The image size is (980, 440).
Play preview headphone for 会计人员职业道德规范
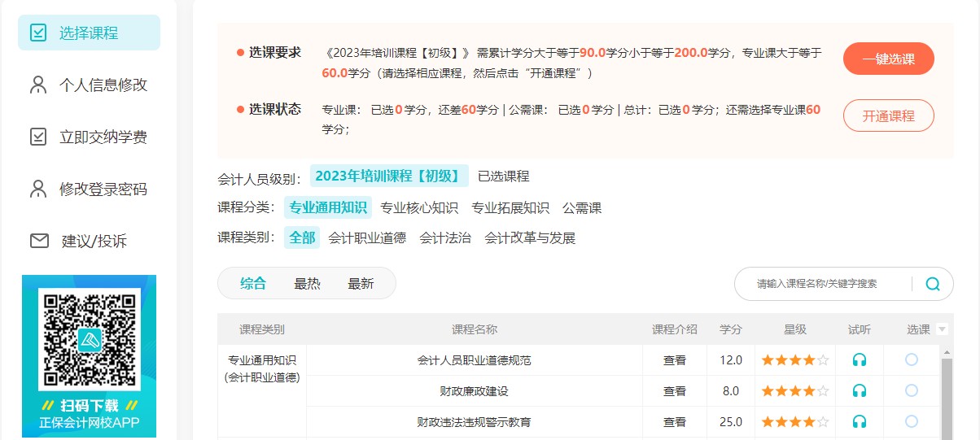tap(860, 359)
